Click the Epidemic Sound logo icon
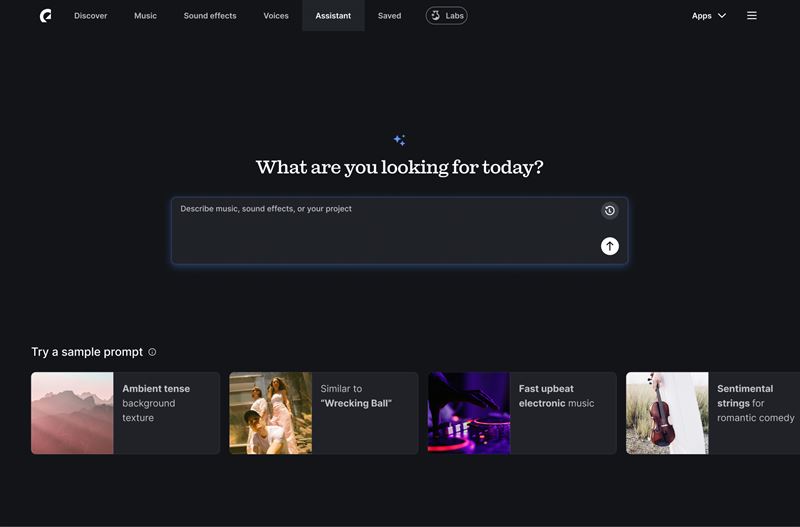 coord(46,16)
